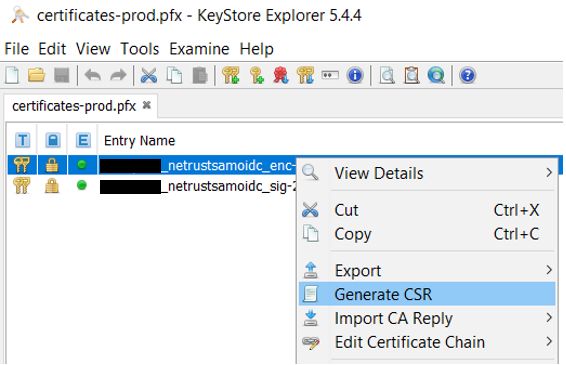Select the netrustsamoidc_enc entry row
This screenshot has height=365, width=566.
[152, 165]
